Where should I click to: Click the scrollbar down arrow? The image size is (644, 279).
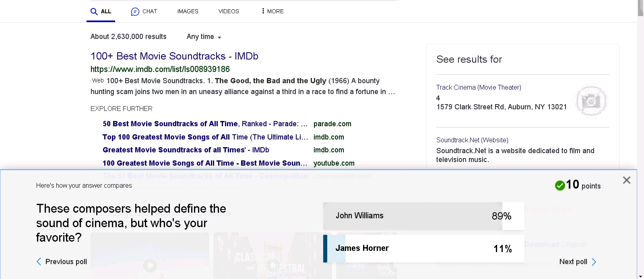[x=640, y=276]
